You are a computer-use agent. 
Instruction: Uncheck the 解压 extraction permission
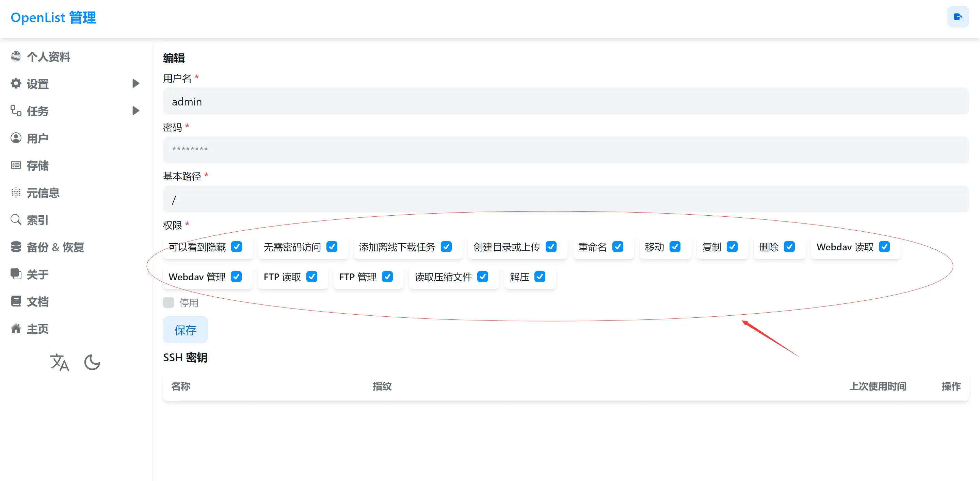click(540, 277)
